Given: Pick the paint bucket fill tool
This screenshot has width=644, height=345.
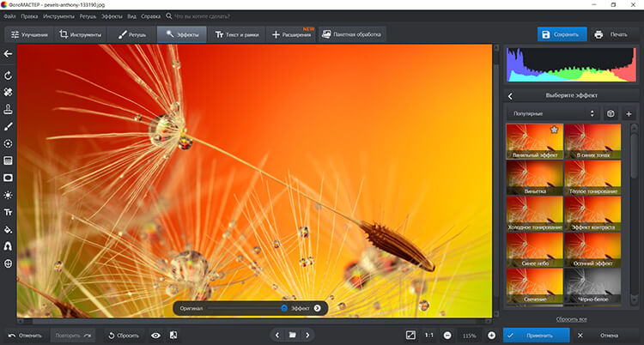Looking at the screenshot, I should pos(8,229).
